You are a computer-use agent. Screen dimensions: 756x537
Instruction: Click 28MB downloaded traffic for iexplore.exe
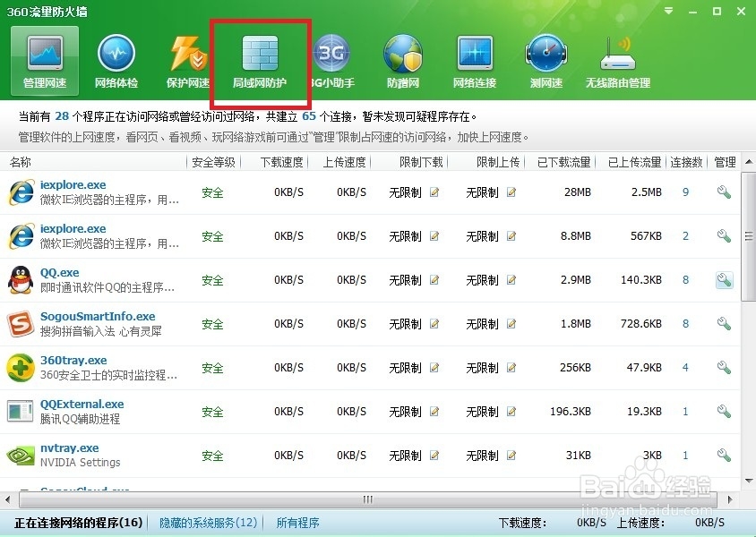[577, 192]
